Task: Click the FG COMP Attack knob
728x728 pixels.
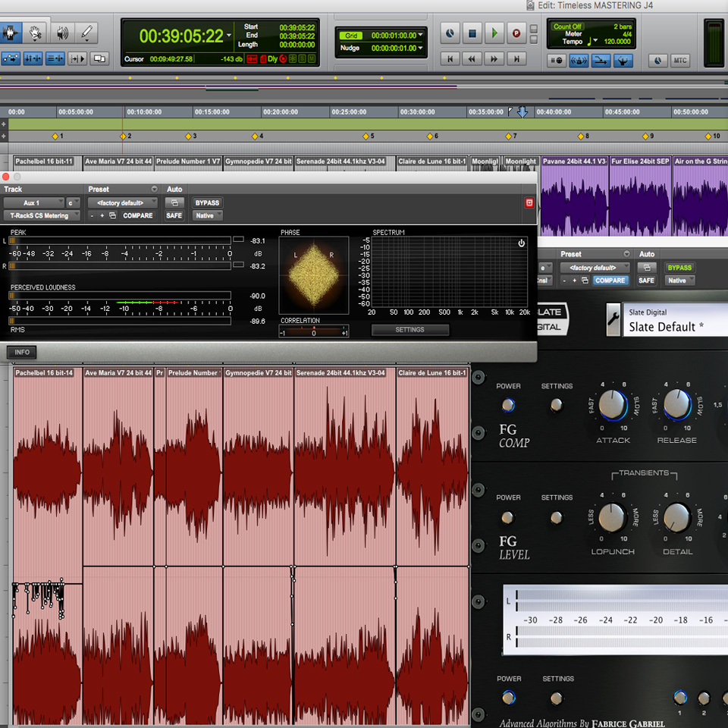Action: [x=613, y=405]
